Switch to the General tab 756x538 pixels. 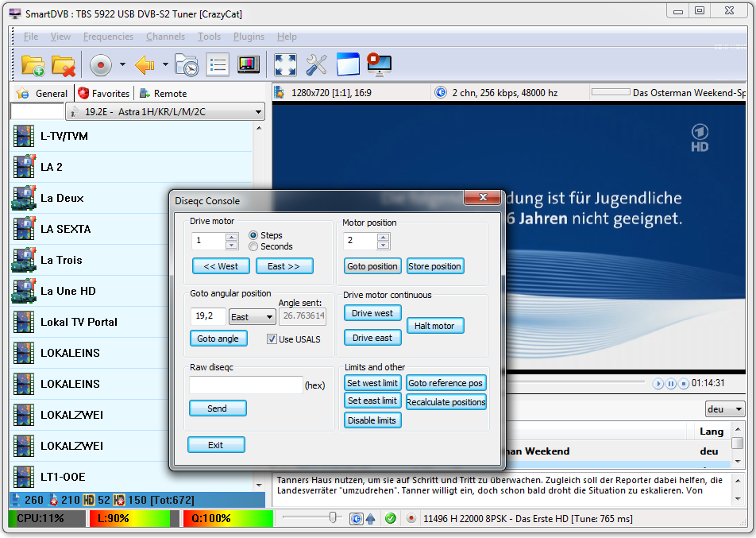(x=42, y=93)
